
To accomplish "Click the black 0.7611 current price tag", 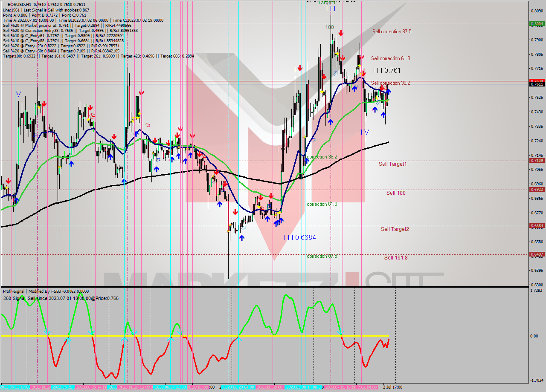I will [537, 84].
